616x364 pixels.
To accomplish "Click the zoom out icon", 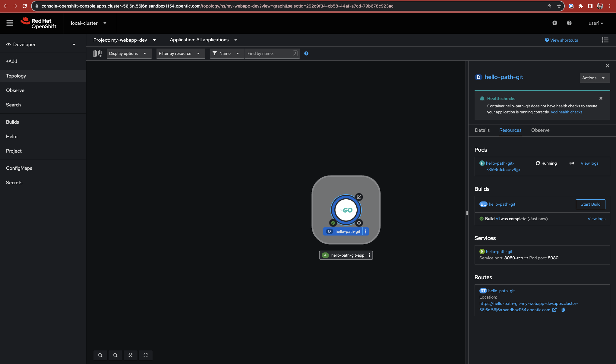I will tap(115, 355).
